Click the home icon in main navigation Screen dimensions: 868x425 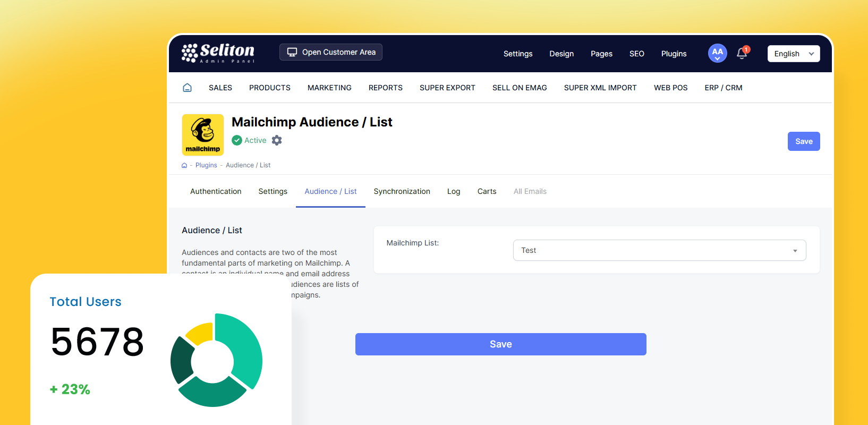(x=187, y=88)
